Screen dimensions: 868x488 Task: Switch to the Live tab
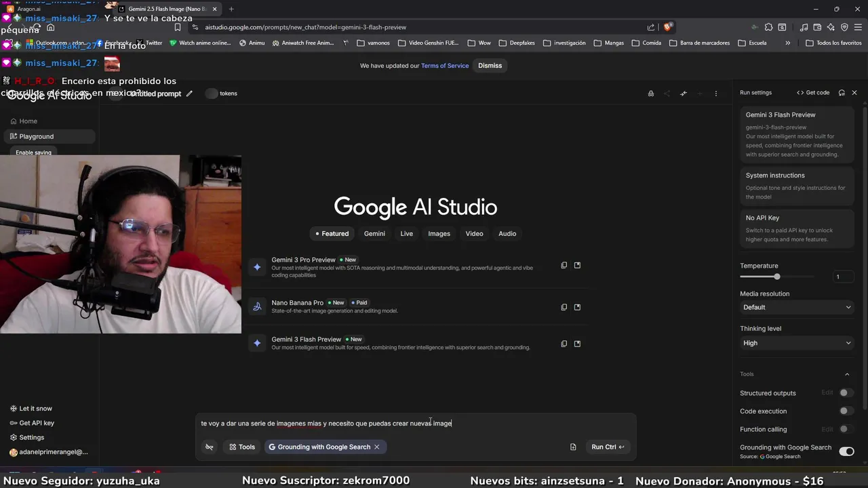(x=407, y=234)
